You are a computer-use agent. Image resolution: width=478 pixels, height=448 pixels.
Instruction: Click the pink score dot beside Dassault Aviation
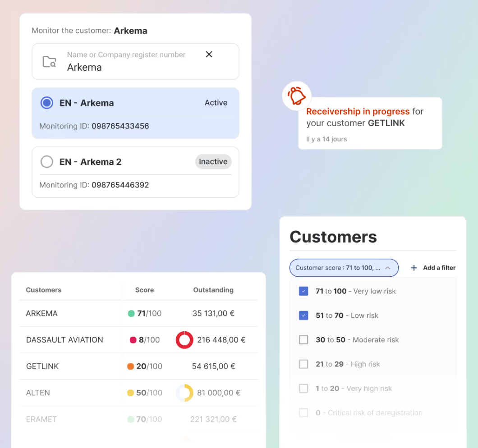pyautogui.click(x=132, y=340)
